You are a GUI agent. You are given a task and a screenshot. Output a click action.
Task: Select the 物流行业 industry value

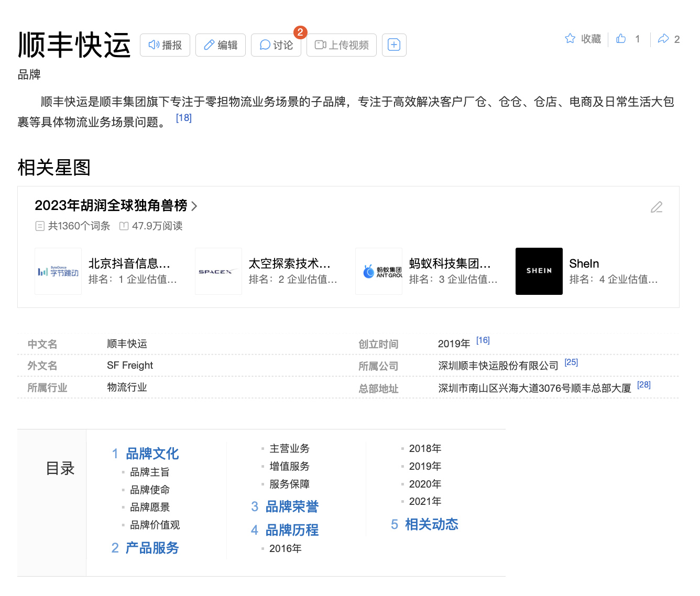point(127,387)
